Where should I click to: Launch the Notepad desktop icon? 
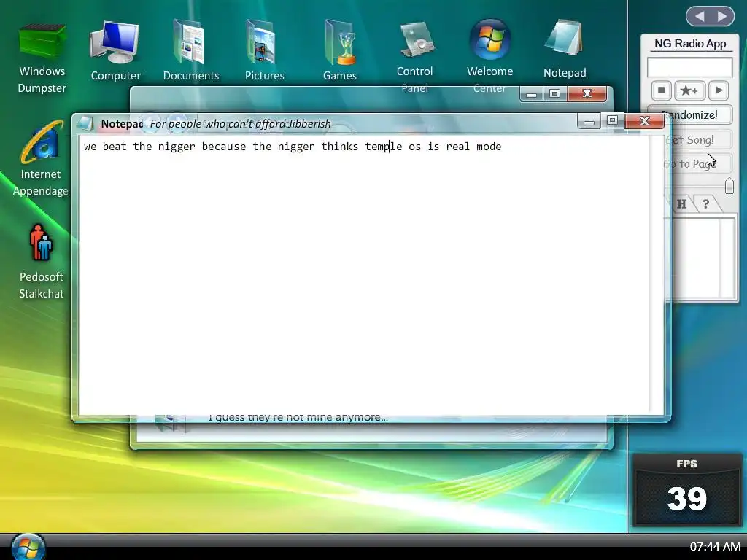[565, 50]
